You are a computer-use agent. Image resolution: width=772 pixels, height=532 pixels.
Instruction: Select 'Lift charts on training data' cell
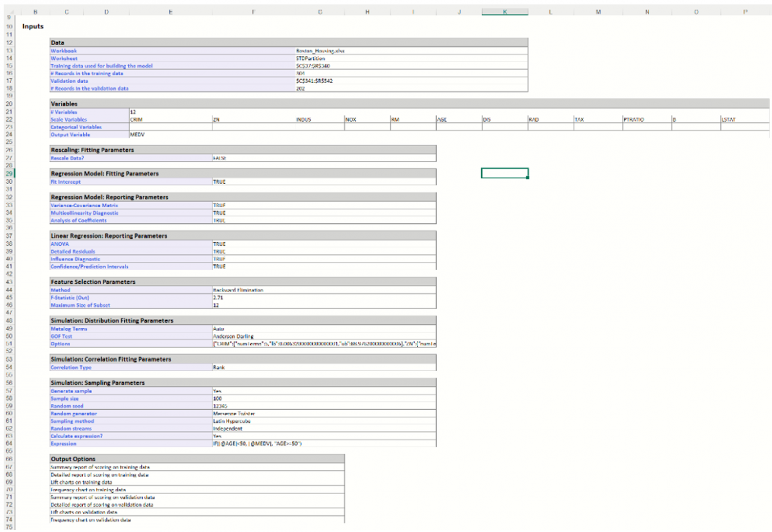point(82,482)
